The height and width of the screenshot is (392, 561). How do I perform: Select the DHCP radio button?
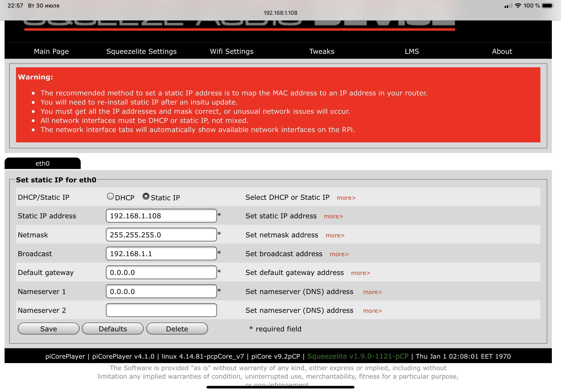(x=110, y=196)
